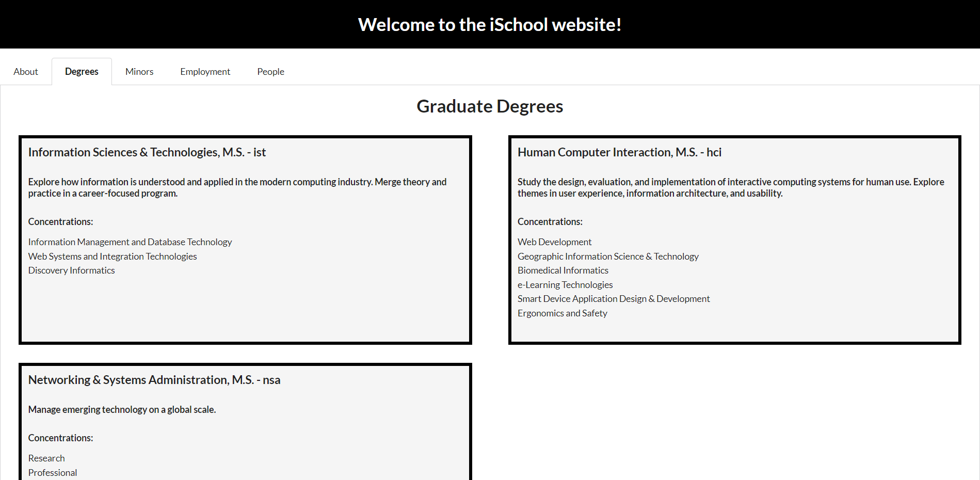Go to the People tab
The height and width of the screenshot is (480, 980).
pos(270,72)
